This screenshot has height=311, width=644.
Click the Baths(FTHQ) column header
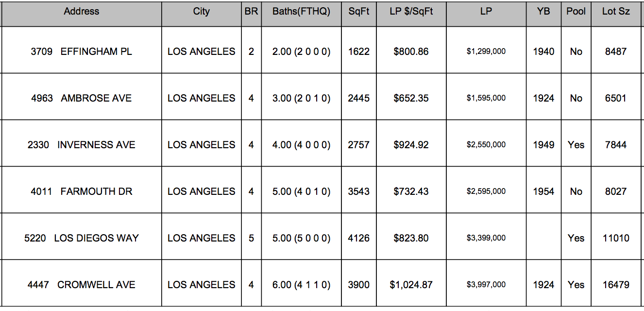pos(301,11)
